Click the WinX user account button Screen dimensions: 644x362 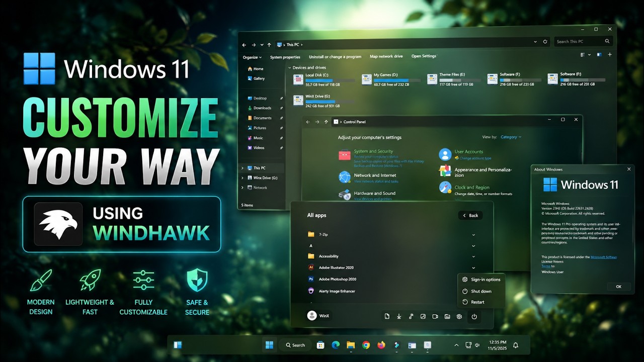point(318,315)
